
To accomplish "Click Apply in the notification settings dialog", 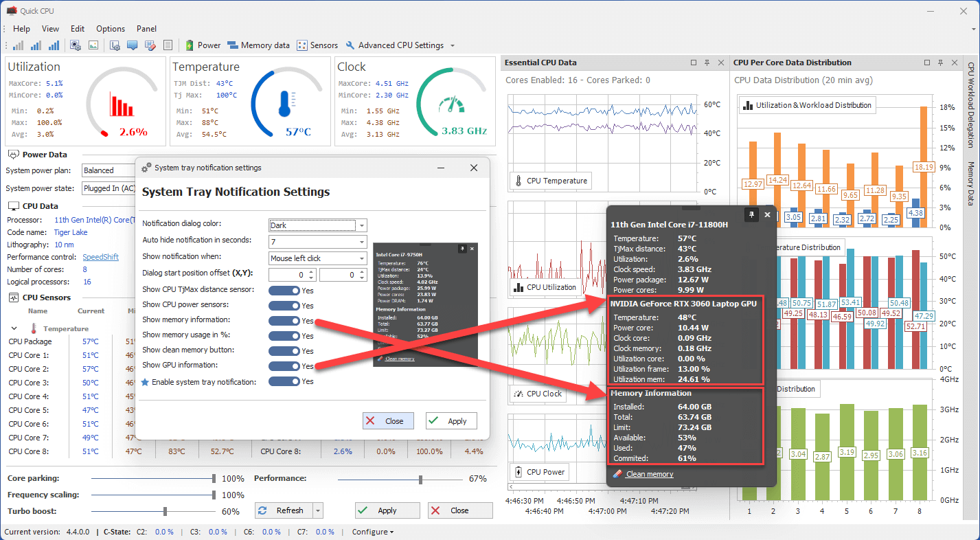I will [x=451, y=420].
